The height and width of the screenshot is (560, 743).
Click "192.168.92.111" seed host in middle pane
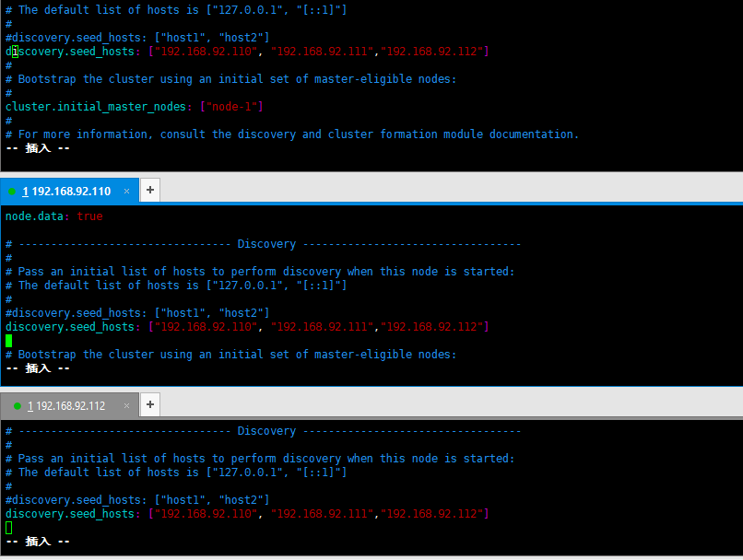point(323,327)
